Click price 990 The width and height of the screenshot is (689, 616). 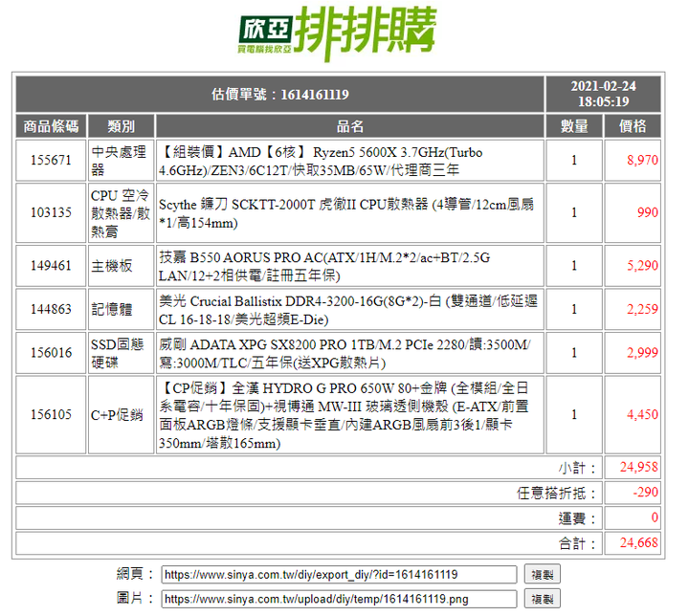647,212
